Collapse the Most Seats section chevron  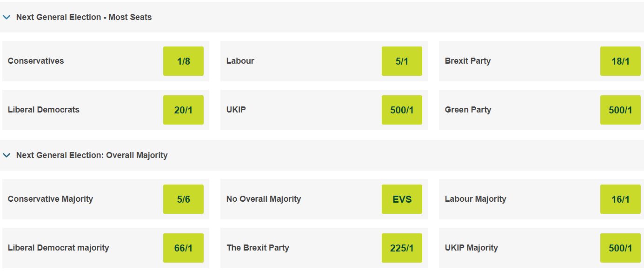(x=7, y=17)
